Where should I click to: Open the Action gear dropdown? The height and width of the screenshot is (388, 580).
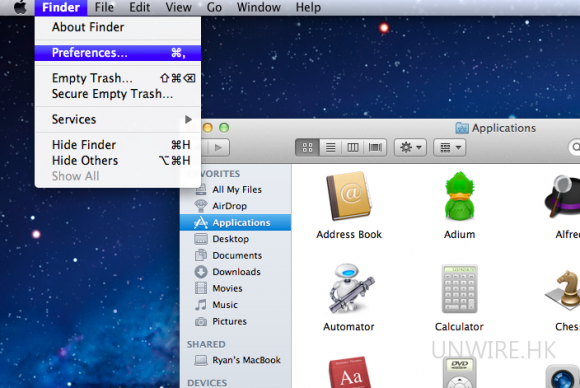pos(410,148)
